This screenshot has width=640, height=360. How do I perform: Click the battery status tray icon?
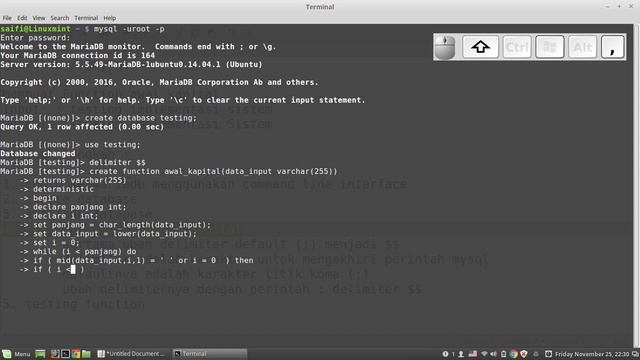504,354
